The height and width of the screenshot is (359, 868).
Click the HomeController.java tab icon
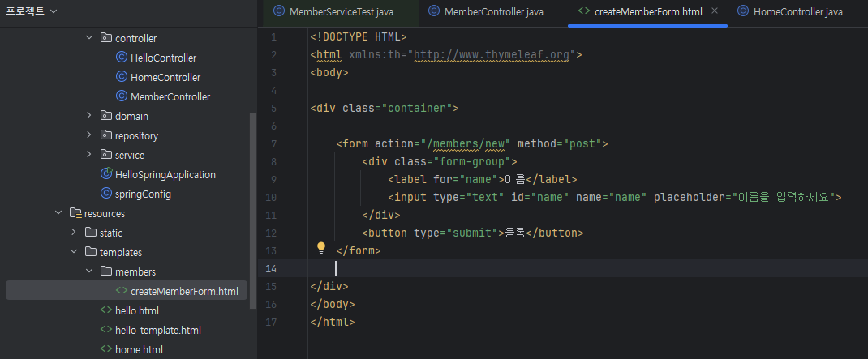(743, 11)
